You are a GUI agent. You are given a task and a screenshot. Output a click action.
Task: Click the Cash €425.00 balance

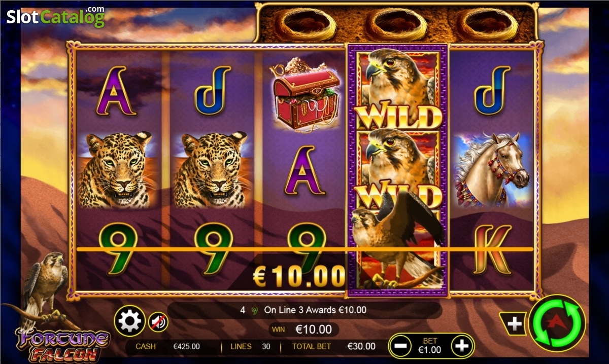(167, 347)
